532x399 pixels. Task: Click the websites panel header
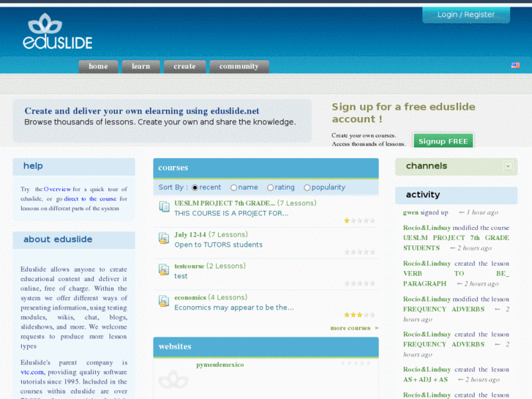click(266, 347)
